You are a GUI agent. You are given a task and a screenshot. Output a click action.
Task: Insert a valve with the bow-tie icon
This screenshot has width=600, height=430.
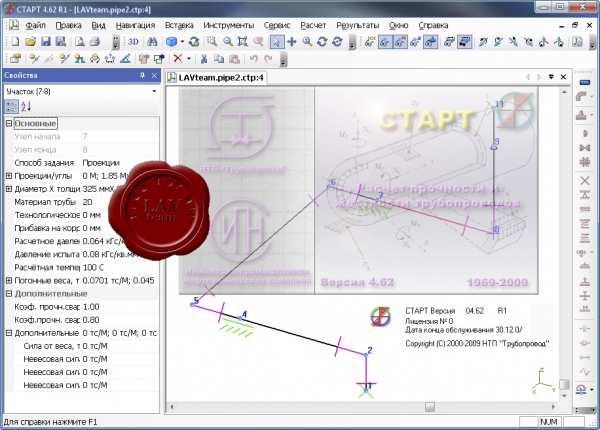[585, 148]
